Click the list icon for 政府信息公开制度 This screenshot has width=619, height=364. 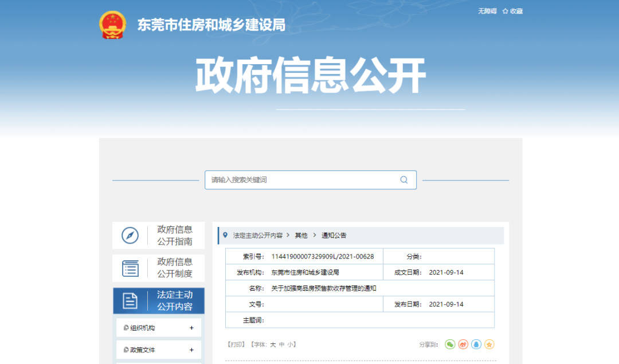[130, 268]
